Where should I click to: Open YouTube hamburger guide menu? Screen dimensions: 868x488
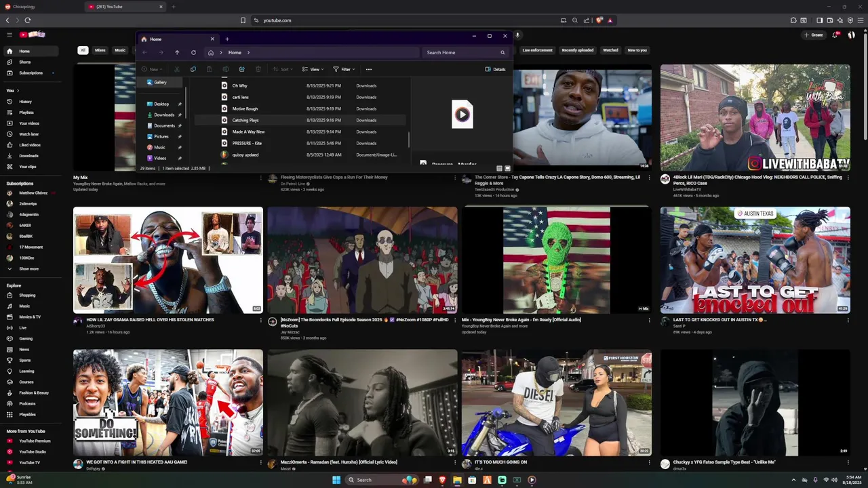tap(9, 35)
